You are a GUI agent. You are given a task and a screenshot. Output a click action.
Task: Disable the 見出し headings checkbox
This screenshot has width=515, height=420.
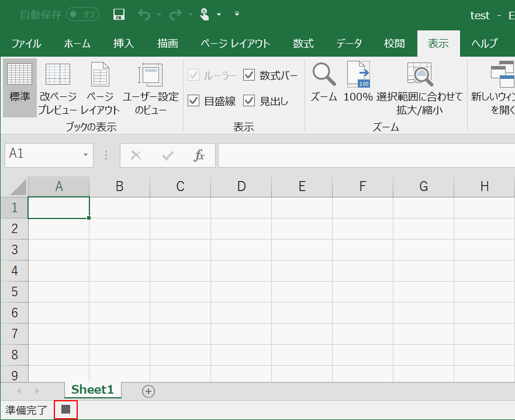(249, 100)
